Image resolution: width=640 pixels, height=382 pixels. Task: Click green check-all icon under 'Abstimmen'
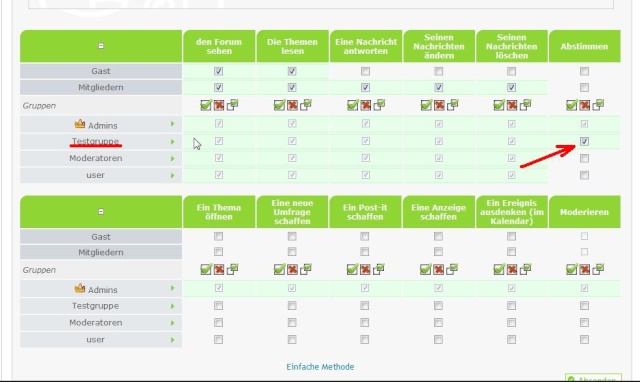pos(571,105)
